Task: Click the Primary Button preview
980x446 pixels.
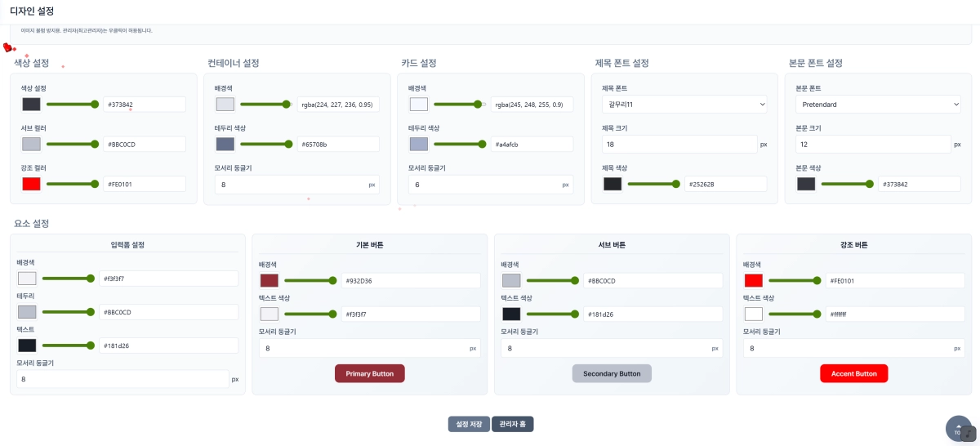Action: (369, 373)
